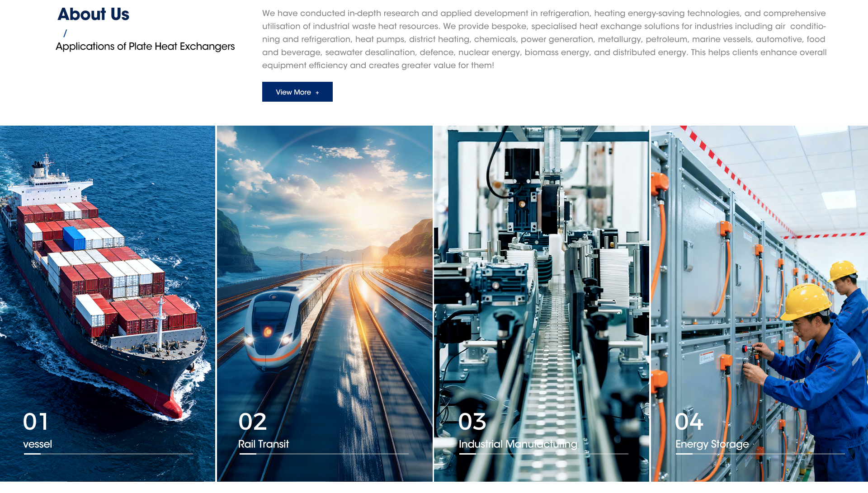Click the Rail Transit caption
The height and width of the screenshot is (493, 868).
[x=264, y=444]
